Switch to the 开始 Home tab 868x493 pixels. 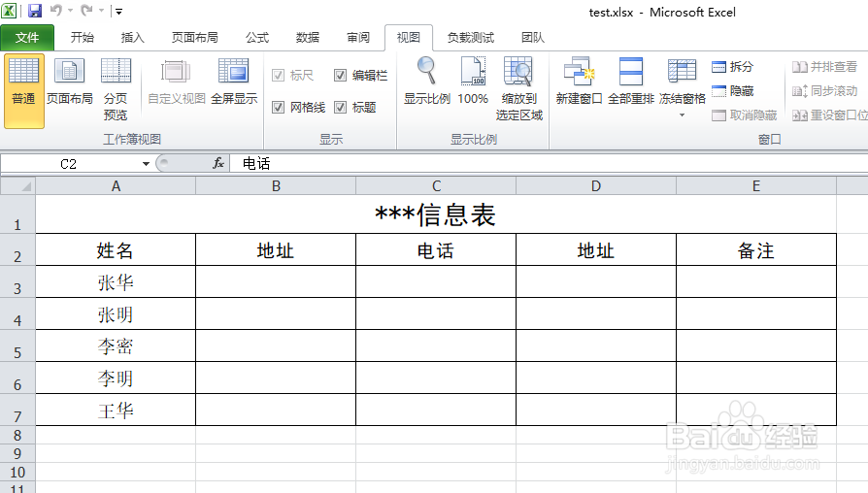(82, 38)
